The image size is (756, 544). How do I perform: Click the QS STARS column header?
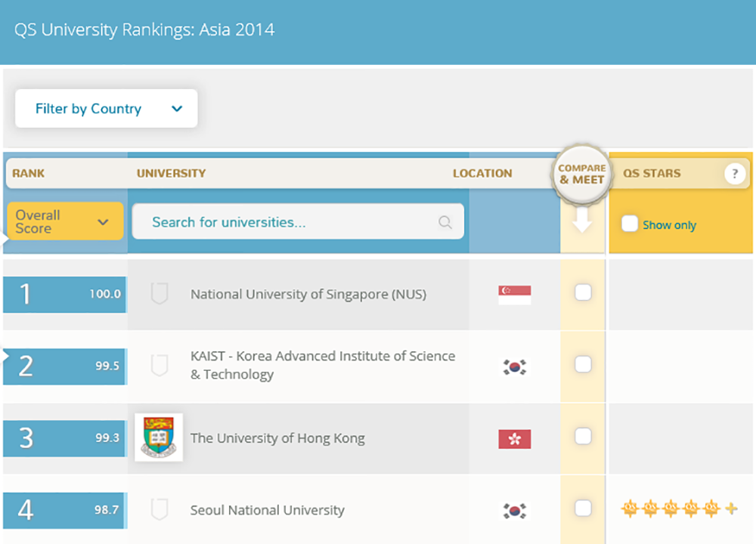652,174
